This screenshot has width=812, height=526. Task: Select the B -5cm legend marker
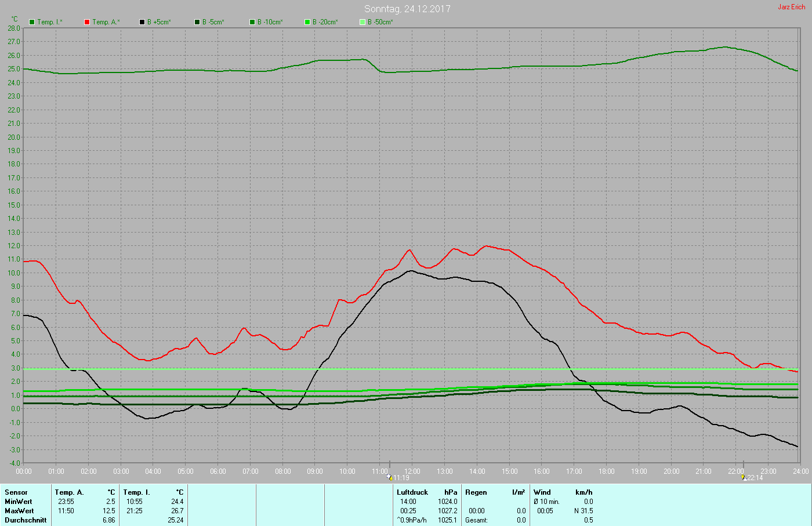(197, 22)
